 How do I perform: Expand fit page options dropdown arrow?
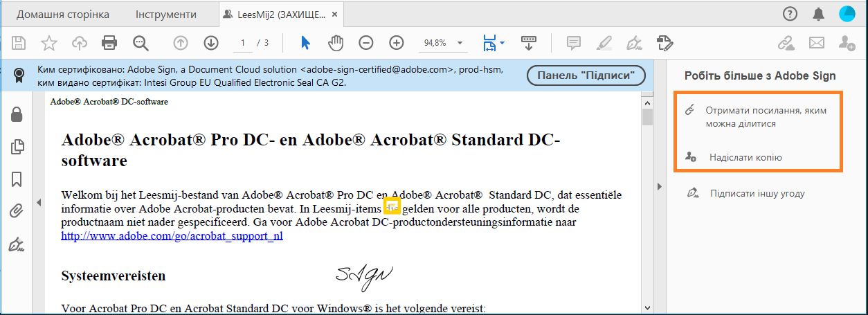point(503,43)
